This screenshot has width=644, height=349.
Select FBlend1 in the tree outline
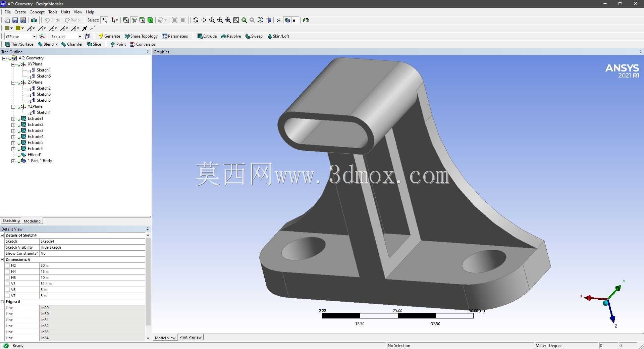(x=35, y=155)
